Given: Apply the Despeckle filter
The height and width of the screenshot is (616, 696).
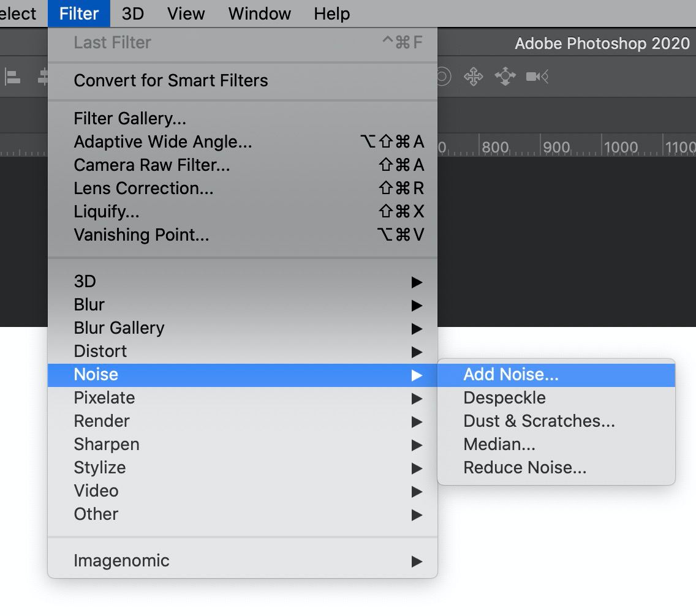Looking at the screenshot, I should click(x=556, y=398).
